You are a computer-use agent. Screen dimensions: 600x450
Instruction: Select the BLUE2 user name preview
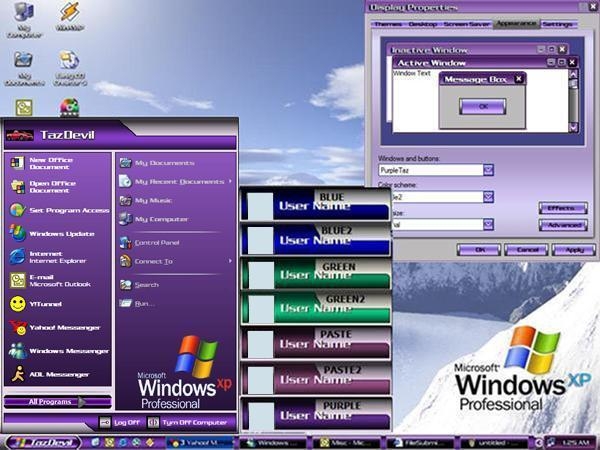(315, 239)
